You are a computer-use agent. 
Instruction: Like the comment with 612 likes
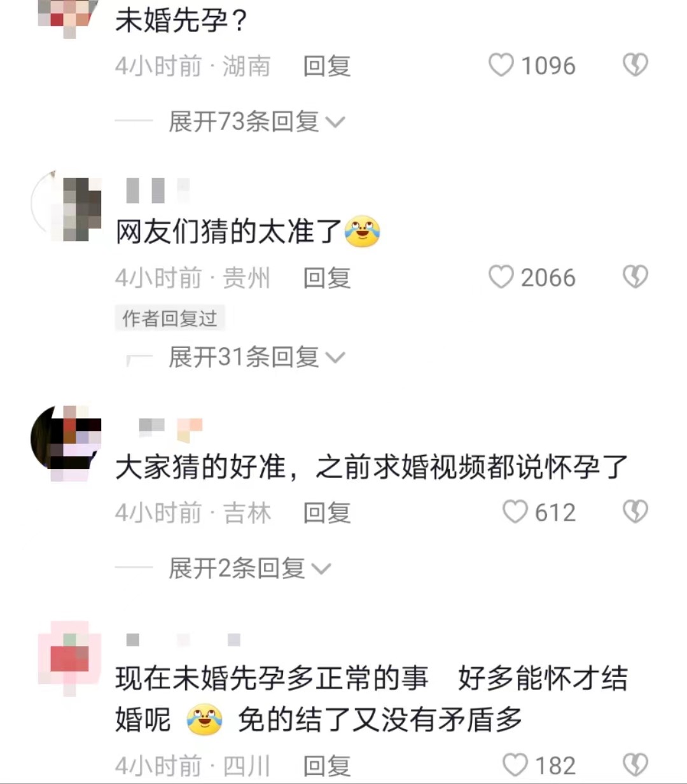(515, 512)
